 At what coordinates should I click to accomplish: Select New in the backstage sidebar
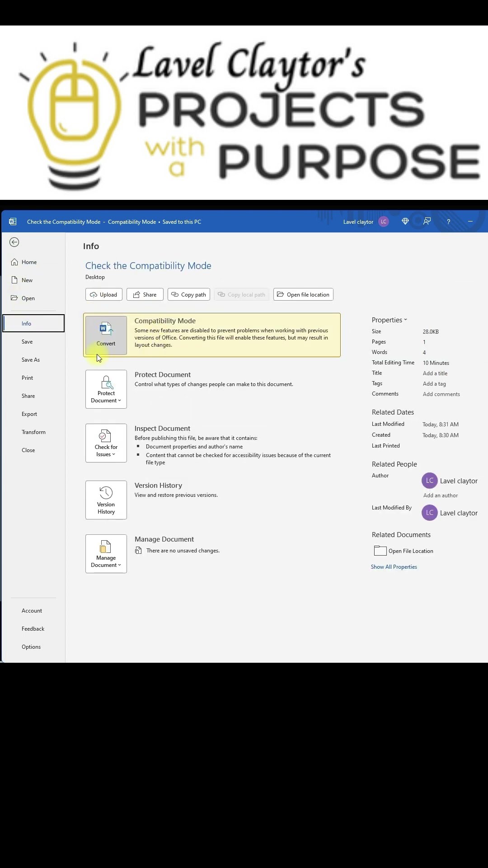[33, 280]
